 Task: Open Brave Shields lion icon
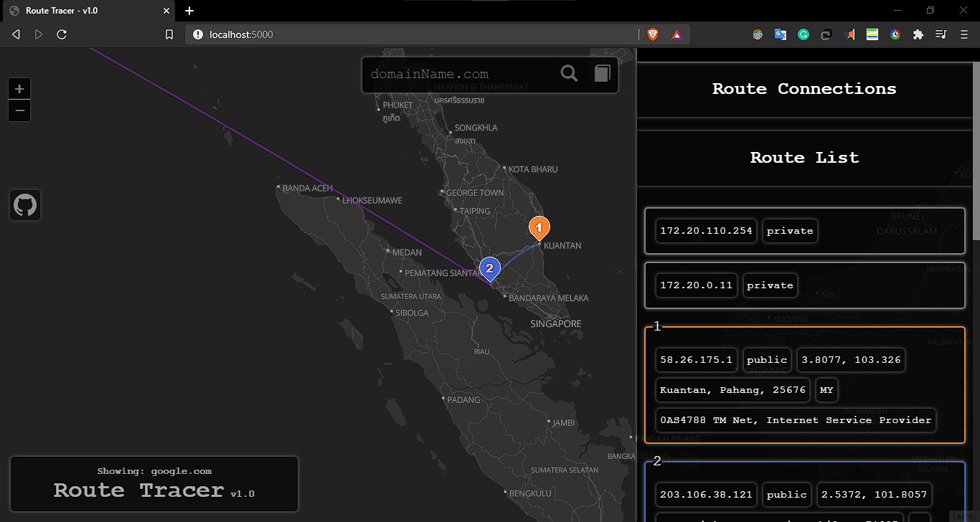653,34
